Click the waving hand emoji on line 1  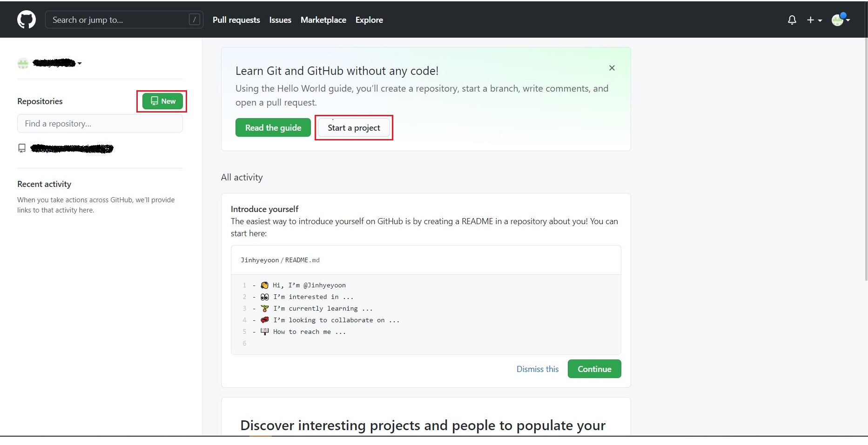pos(264,285)
